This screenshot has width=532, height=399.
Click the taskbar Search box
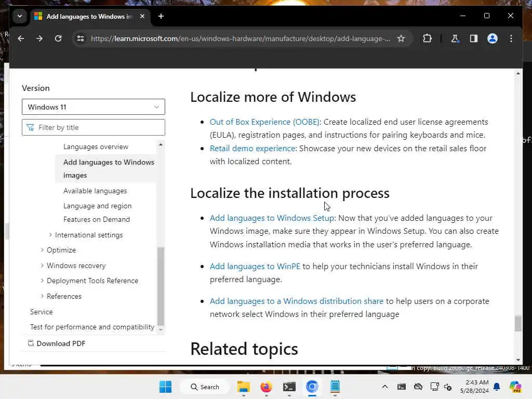point(205,387)
